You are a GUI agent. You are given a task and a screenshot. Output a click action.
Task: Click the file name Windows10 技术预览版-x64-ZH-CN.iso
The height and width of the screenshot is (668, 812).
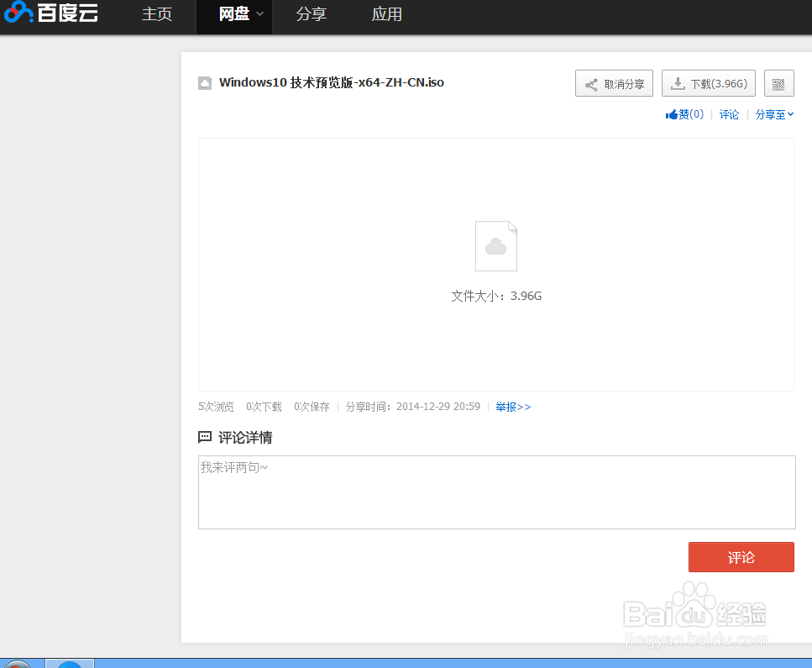pos(332,82)
